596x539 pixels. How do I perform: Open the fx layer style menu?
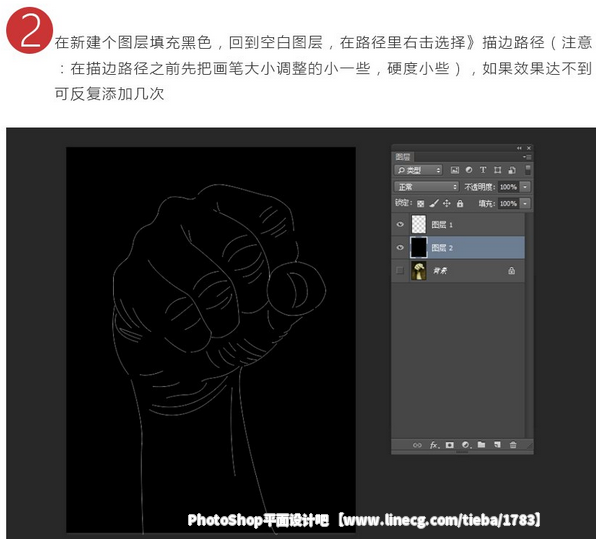point(434,445)
